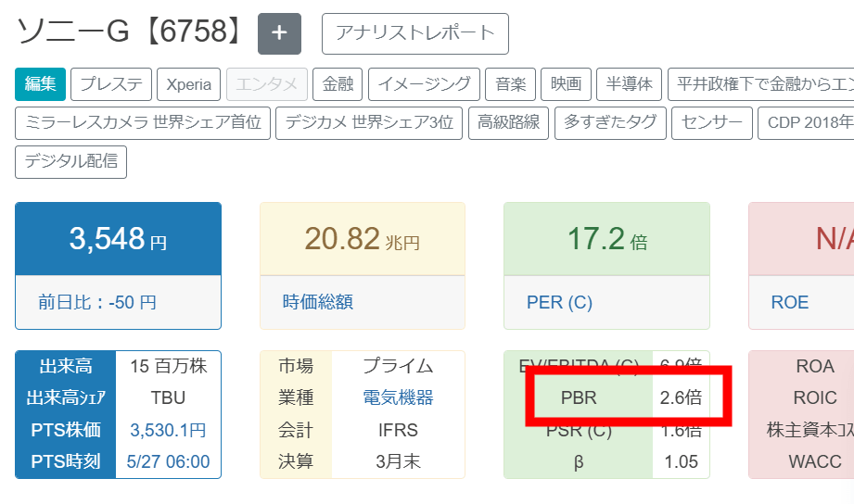Screen dimensions: 854x504
Task: Click the 17.2 倍 value
Action: [x=607, y=239]
